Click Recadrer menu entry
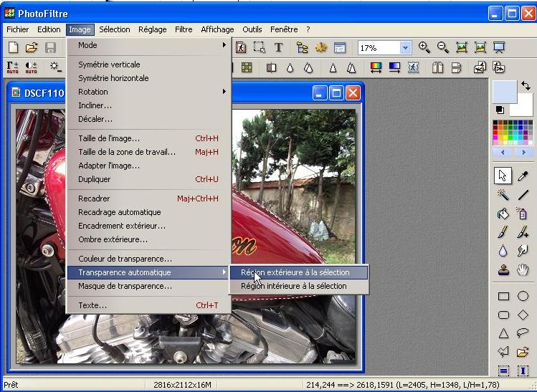The width and height of the screenshot is (537, 392). click(148, 199)
